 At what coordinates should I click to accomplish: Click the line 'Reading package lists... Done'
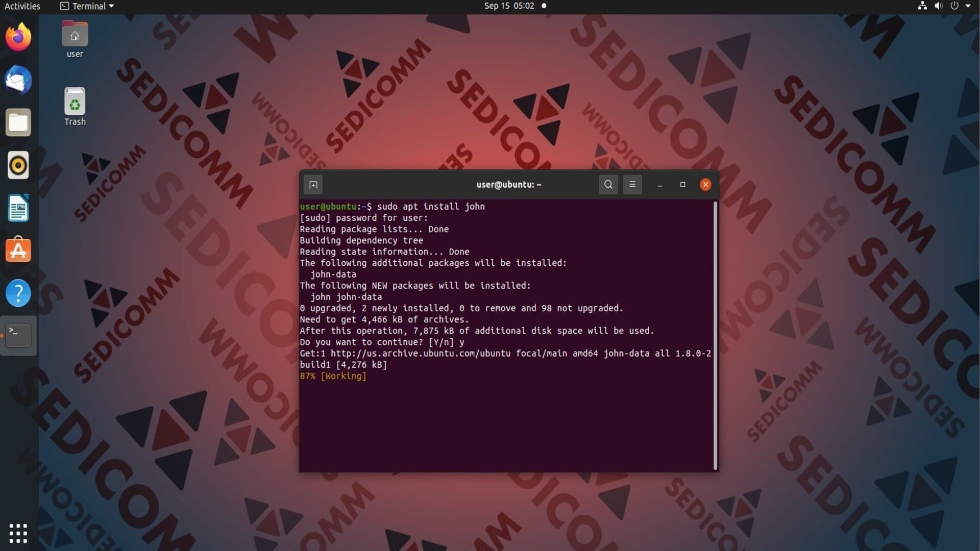(x=374, y=229)
